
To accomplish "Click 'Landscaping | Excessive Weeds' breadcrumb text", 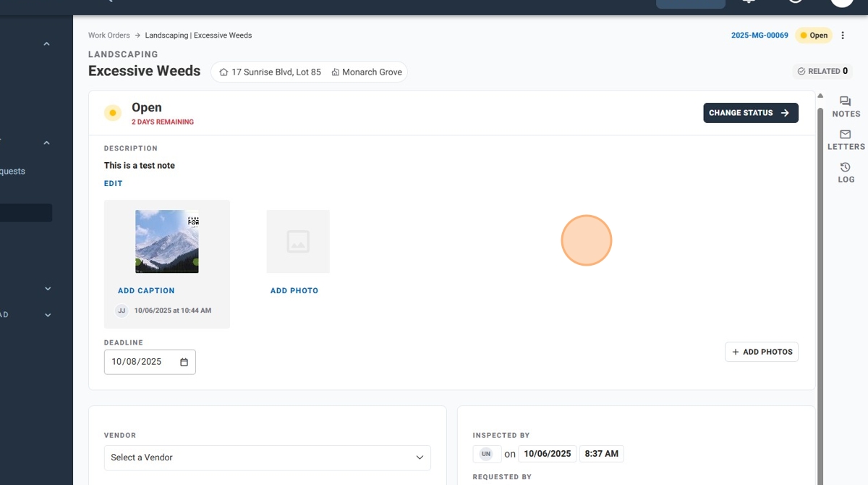I will (198, 35).
